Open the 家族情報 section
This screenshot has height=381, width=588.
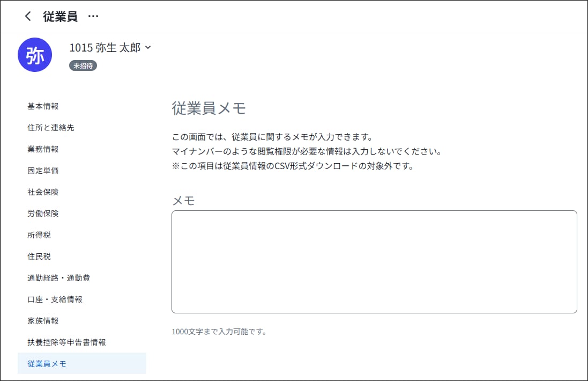point(43,321)
